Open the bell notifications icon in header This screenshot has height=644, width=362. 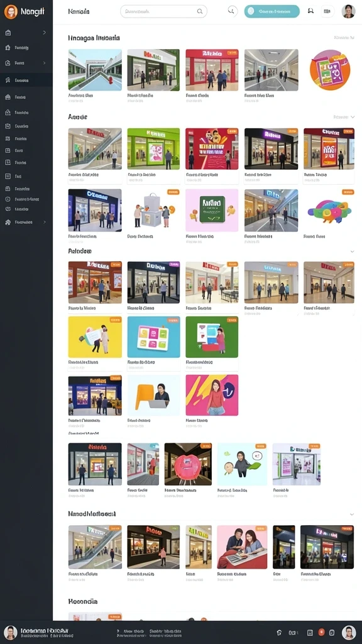coord(310,11)
